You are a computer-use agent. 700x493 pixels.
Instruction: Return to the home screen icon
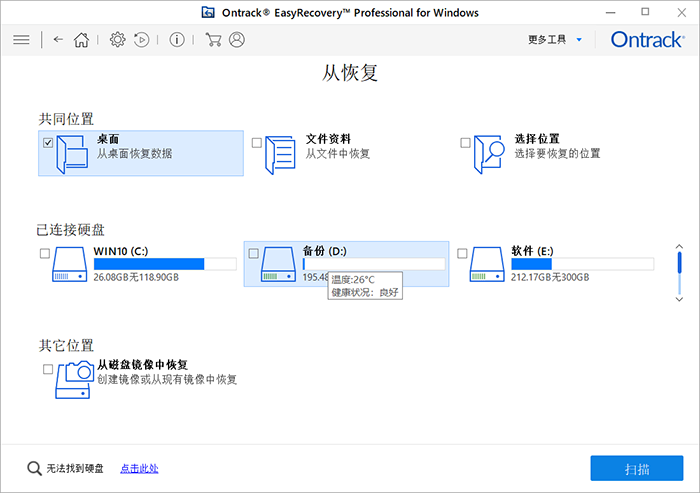[81, 40]
